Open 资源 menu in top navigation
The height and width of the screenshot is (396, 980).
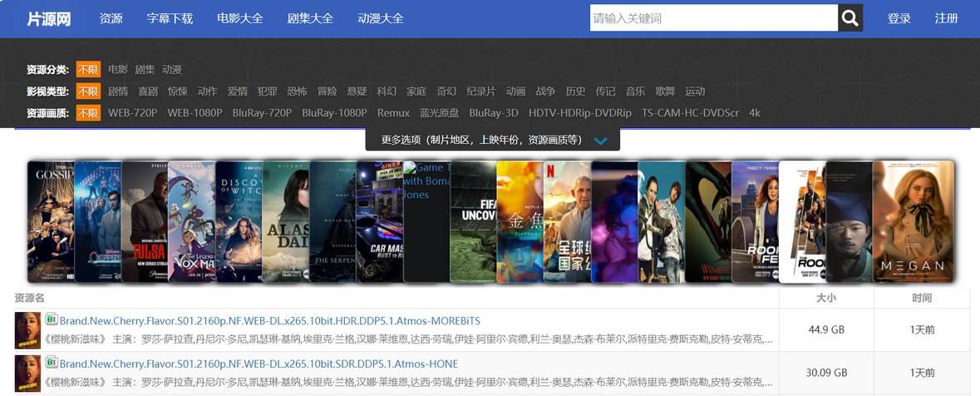(111, 19)
